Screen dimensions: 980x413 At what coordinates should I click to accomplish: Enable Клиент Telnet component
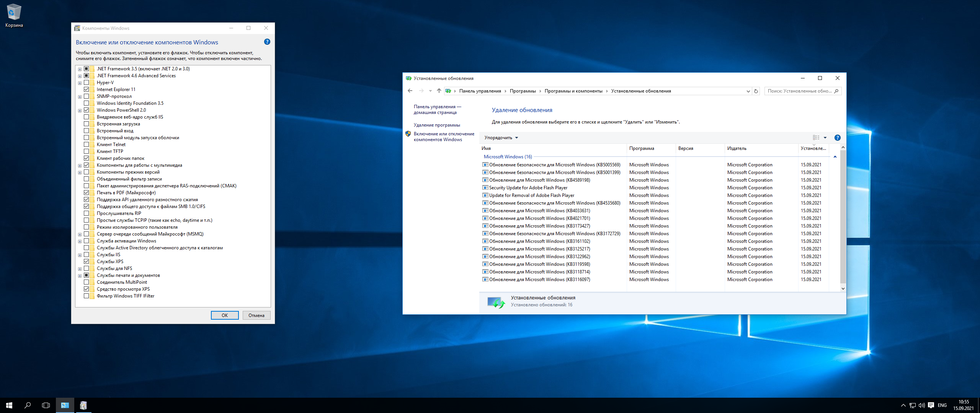point(87,145)
